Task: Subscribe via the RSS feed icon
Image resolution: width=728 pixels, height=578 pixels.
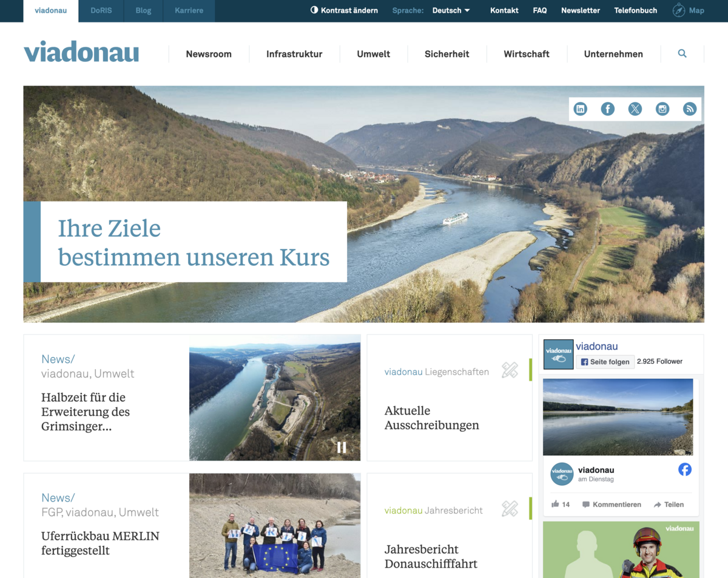Action: point(690,109)
